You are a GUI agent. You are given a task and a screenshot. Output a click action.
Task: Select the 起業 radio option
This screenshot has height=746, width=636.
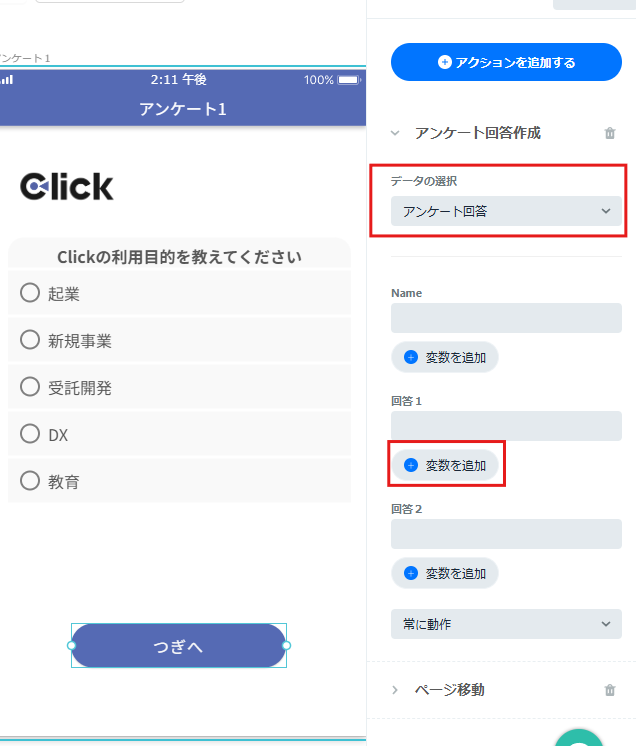click(29, 293)
